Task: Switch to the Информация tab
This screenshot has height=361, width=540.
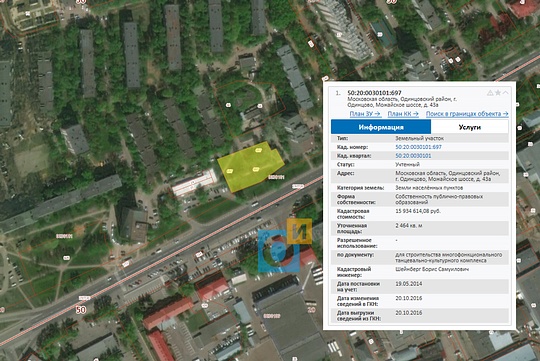Action: pyautogui.click(x=381, y=127)
